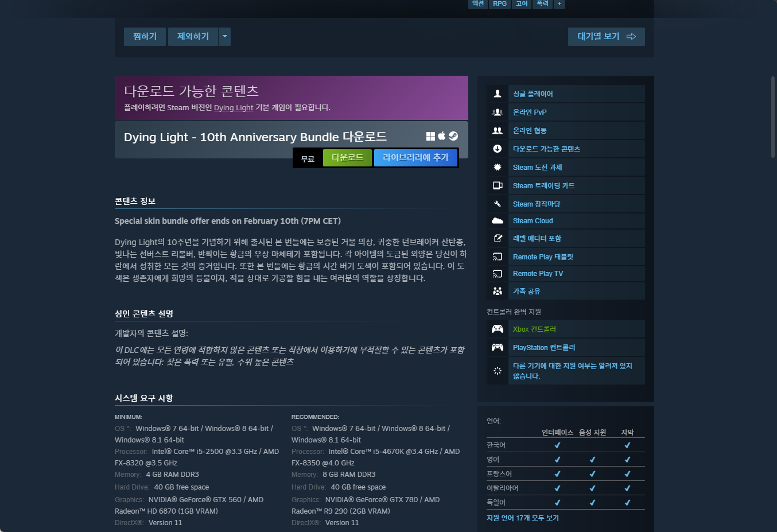
Task: Open the queue via 대기열 보기
Action: tap(607, 37)
